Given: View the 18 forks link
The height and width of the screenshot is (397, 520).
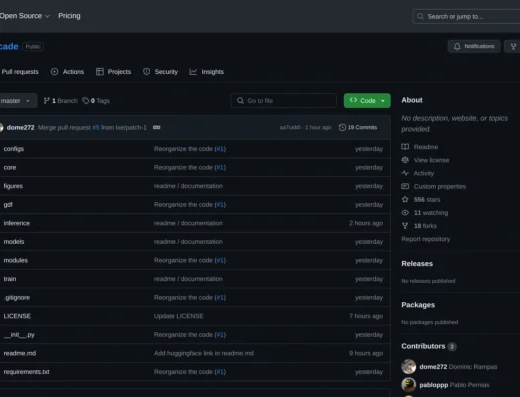Looking at the screenshot, I should 425,226.
